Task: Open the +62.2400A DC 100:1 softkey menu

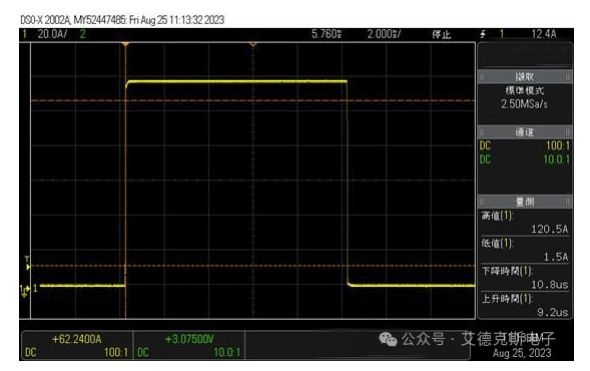Action: click(x=77, y=345)
